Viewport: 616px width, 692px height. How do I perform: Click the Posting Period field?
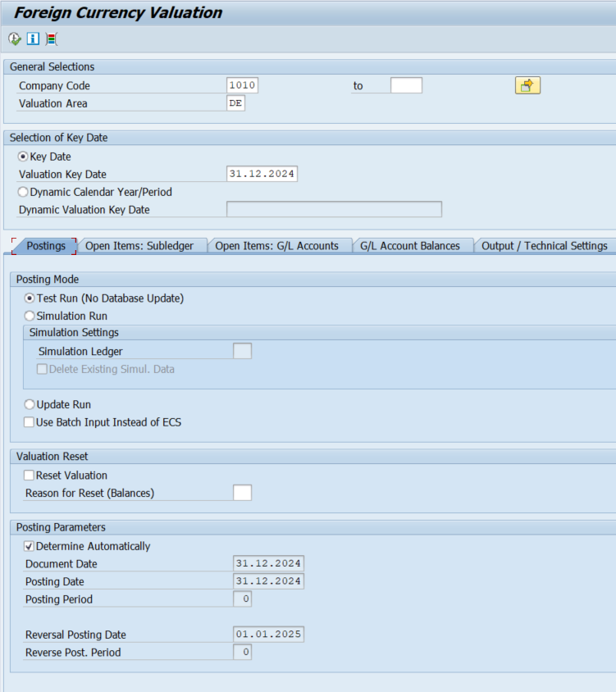[243, 599]
